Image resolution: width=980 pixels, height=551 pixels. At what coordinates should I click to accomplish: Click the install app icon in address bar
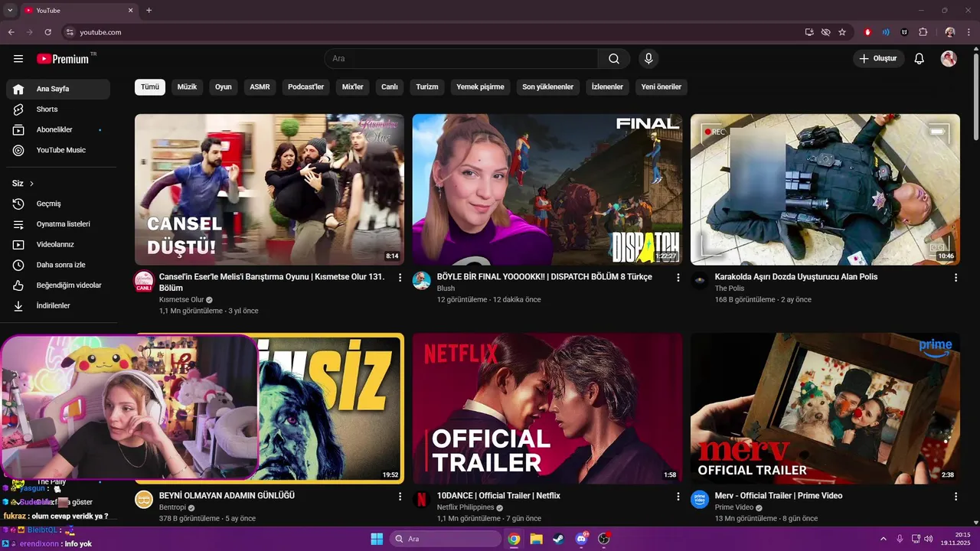pos(809,32)
